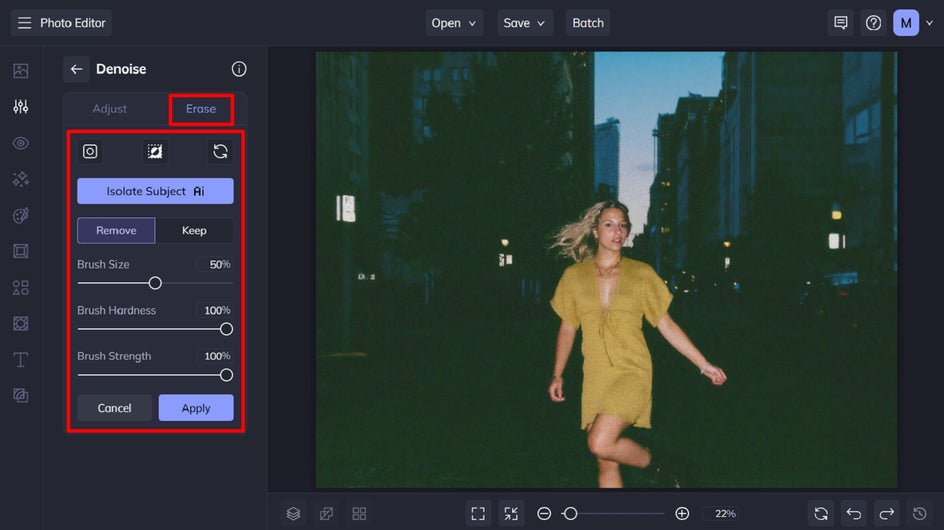Click the invert selection icon
This screenshot has width=944, height=530.
pos(155,151)
